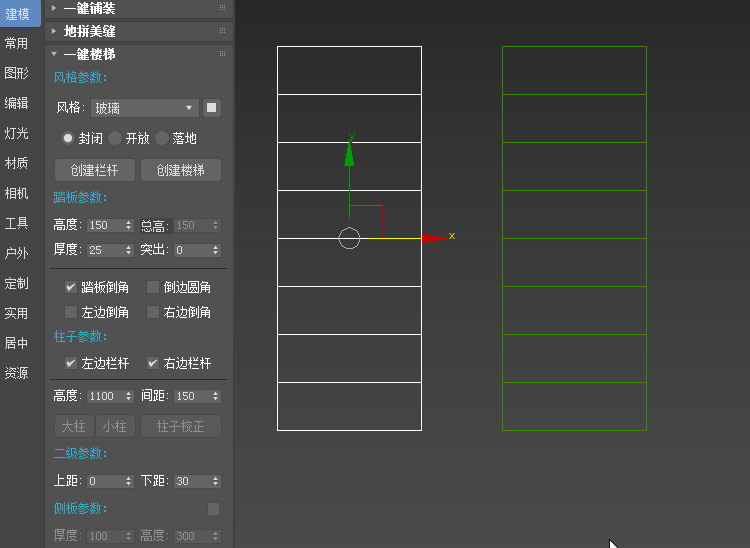The width and height of the screenshot is (750, 548).
Task: Open the 实用 sidebar tab
Action: [17, 314]
